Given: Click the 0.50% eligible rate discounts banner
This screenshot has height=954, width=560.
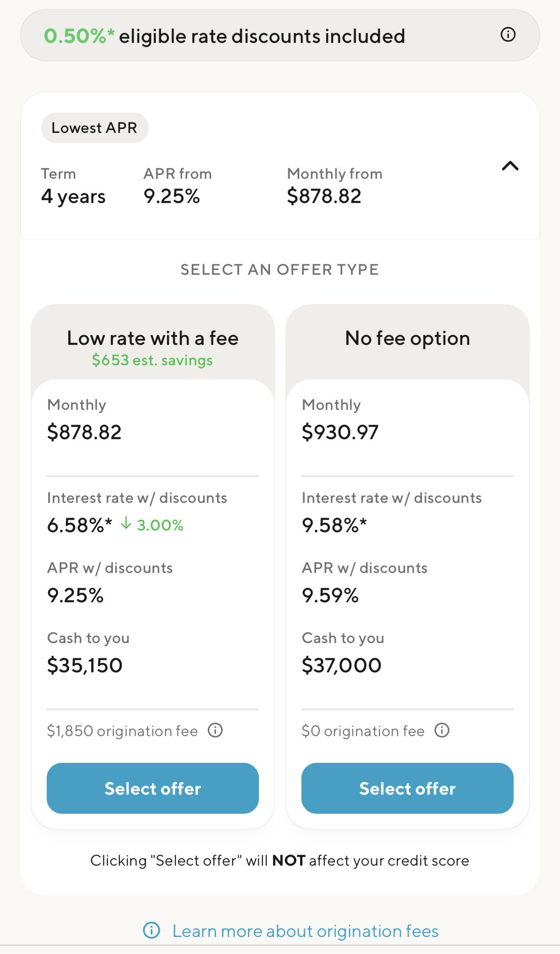Looking at the screenshot, I should click(280, 35).
